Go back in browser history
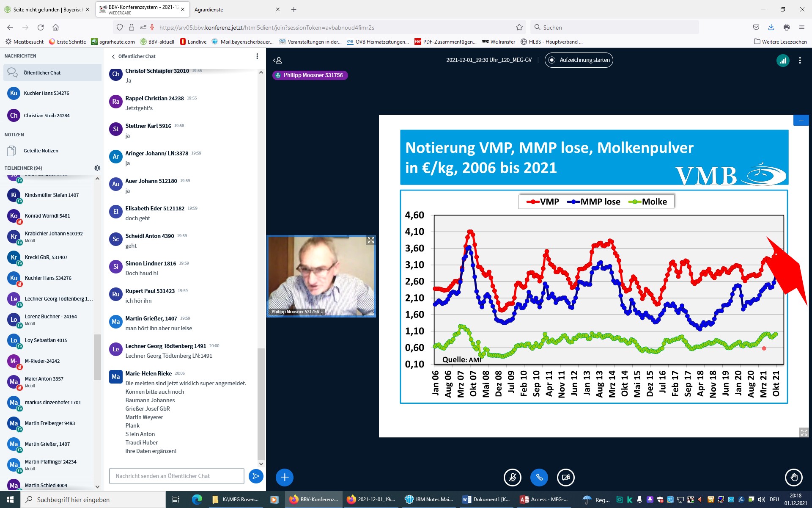The image size is (812, 508). click(10, 28)
